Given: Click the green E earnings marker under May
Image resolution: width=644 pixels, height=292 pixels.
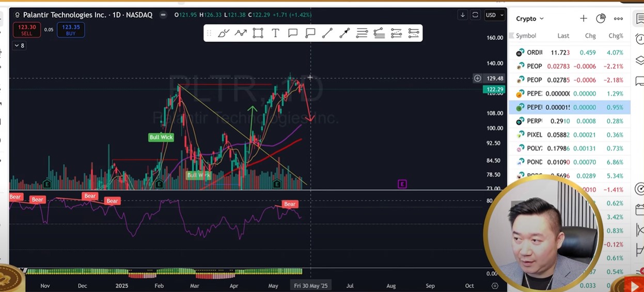Looking at the screenshot, I should click(277, 184).
